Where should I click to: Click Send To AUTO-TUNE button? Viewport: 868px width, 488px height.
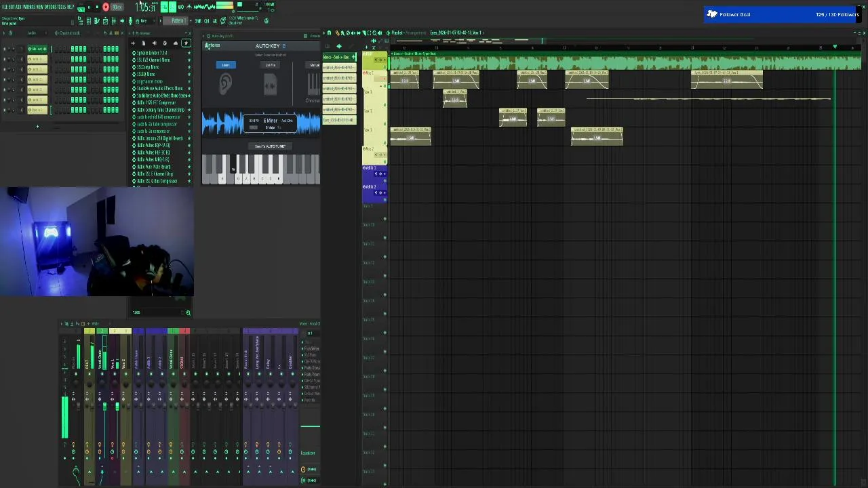[270, 146]
